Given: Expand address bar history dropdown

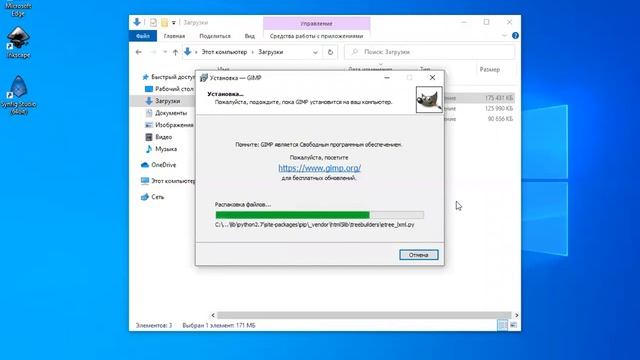Looking at the screenshot, I should pyautogui.click(x=315, y=52).
